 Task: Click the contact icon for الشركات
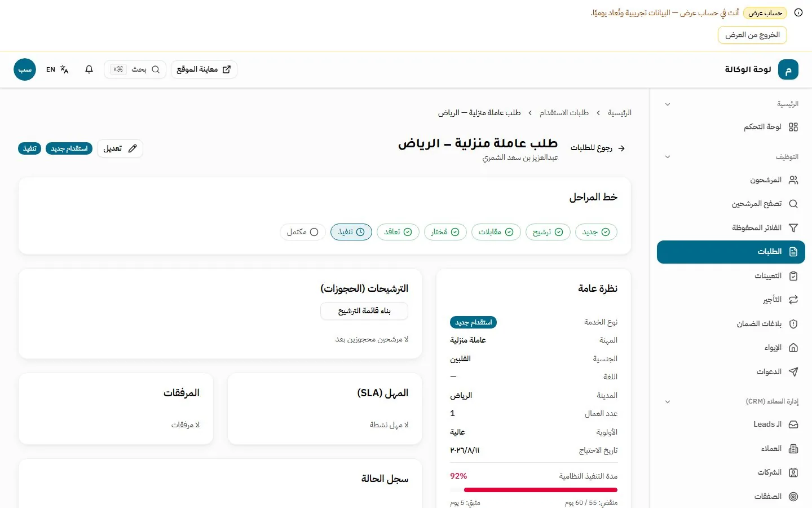tap(793, 472)
